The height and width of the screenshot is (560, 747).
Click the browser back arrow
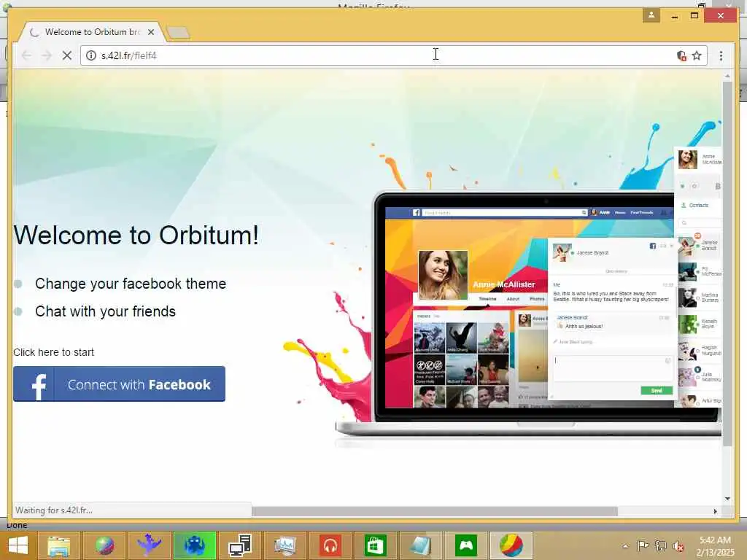click(27, 55)
